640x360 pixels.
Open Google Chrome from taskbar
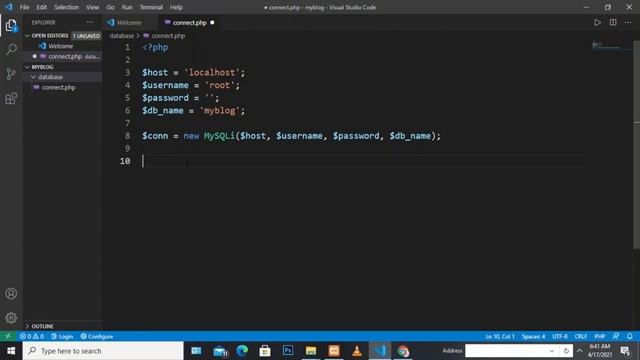[403, 351]
